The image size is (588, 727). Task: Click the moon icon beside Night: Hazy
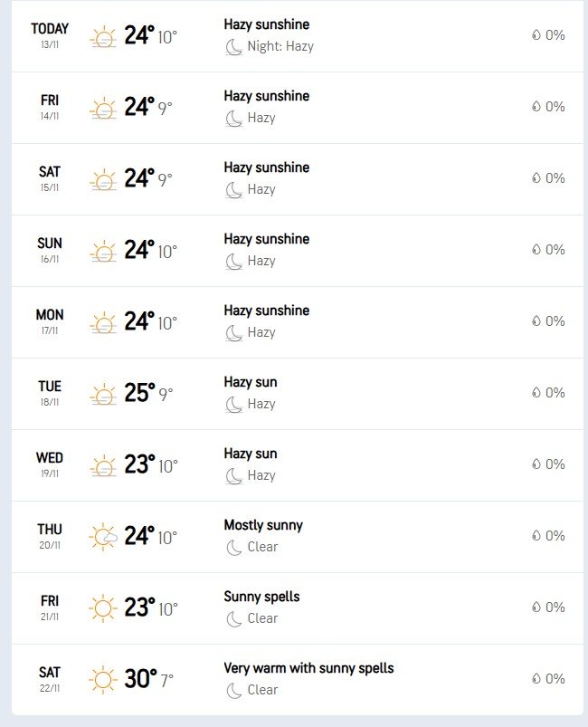click(233, 46)
